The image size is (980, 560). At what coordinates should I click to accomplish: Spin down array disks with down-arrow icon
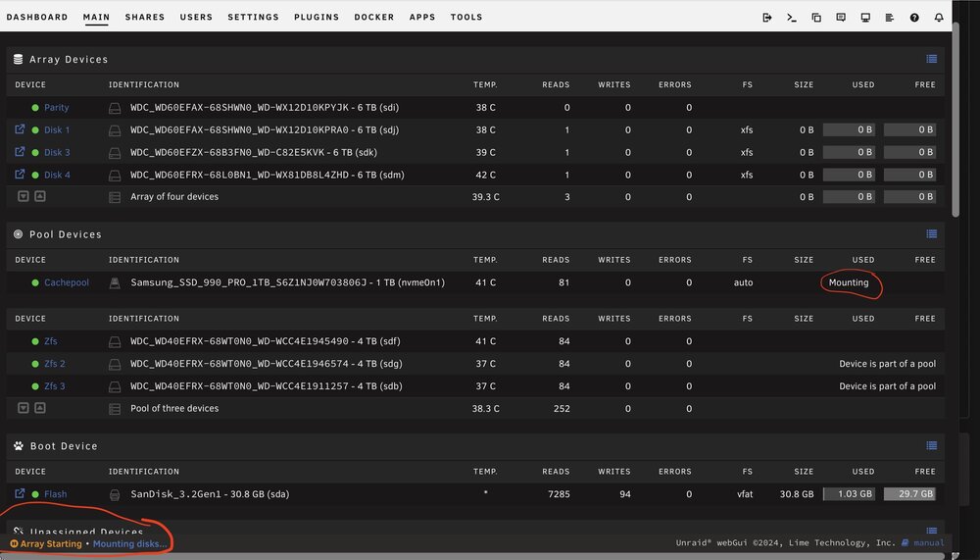click(x=24, y=196)
